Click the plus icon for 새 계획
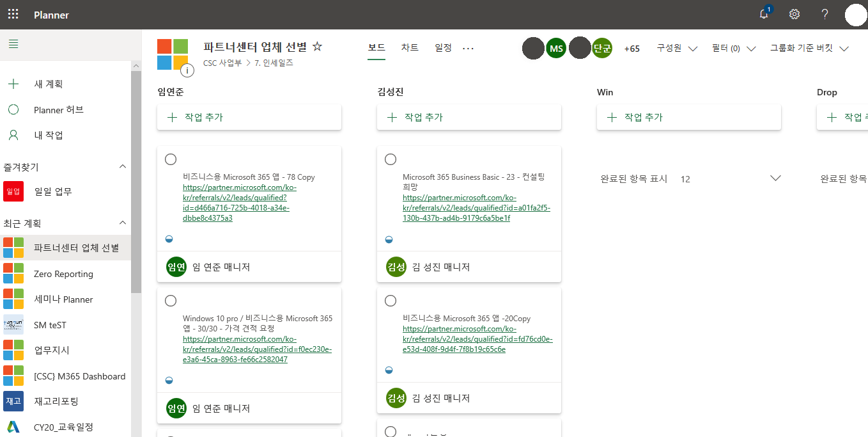 (x=13, y=84)
